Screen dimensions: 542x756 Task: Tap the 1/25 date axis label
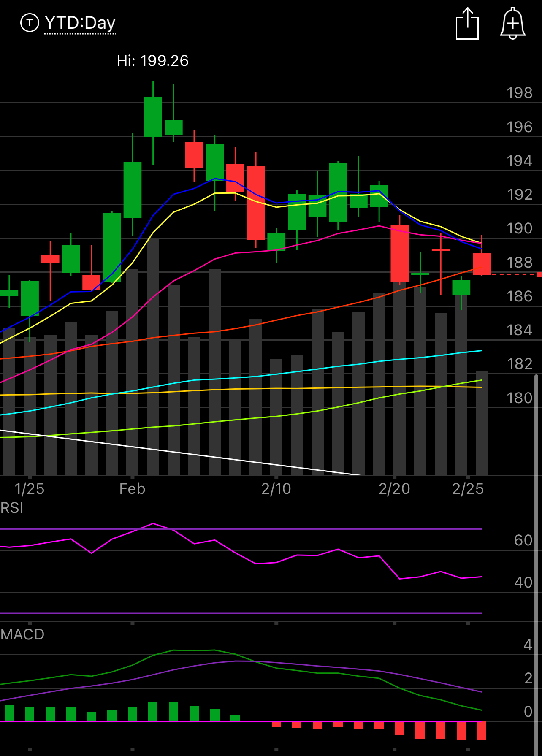pos(29,489)
